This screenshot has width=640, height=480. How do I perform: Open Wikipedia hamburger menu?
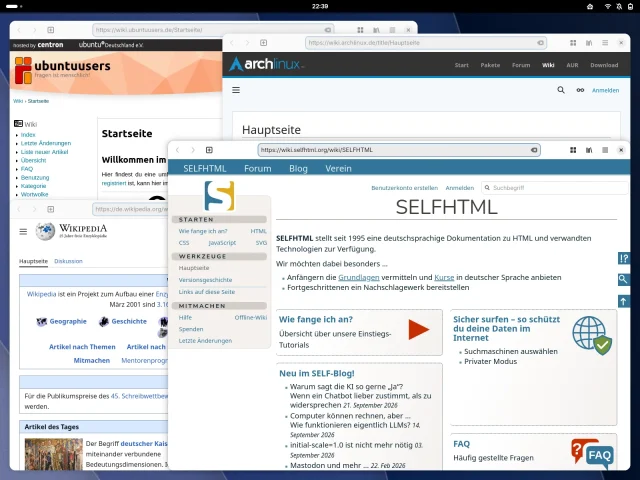click(23, 232)
